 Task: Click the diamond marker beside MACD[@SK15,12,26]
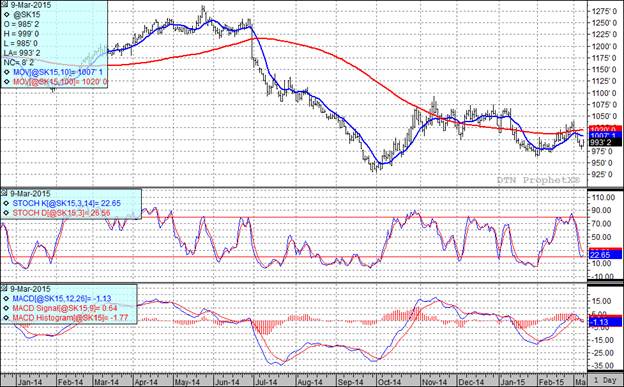[x=7, y=299]
